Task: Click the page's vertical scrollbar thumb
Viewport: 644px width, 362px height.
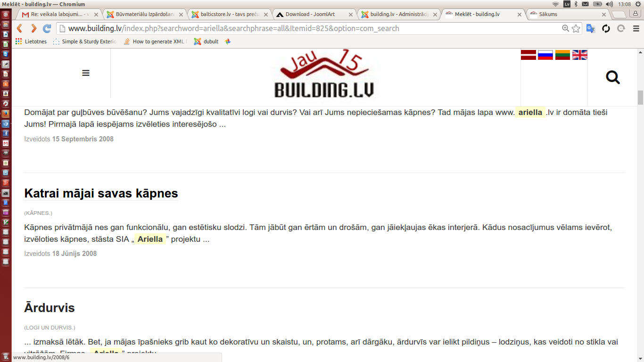Action: click(640, 98)
